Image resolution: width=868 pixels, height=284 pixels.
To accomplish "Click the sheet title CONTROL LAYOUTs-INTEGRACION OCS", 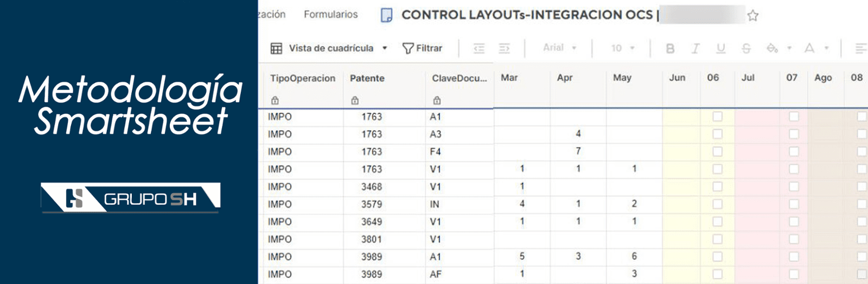I will click(527, 15).
